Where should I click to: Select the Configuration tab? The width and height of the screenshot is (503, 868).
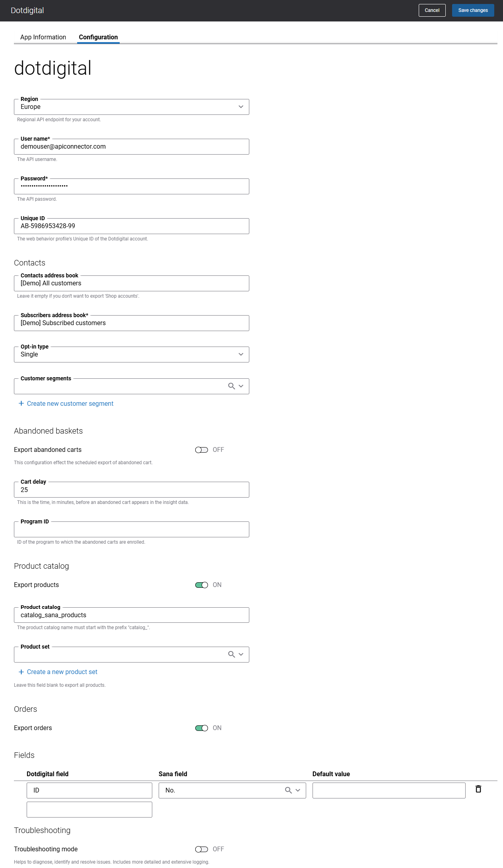(98, 37)
